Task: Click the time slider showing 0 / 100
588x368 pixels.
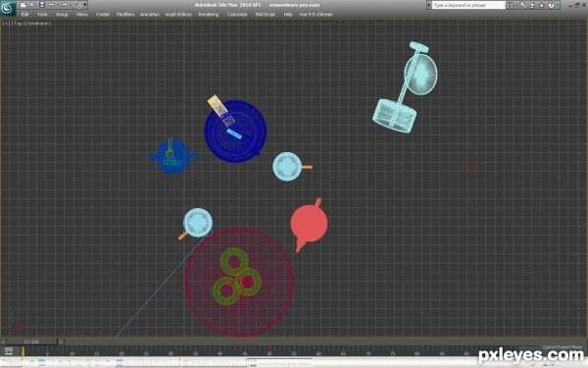Action: [x=32, y=342]
